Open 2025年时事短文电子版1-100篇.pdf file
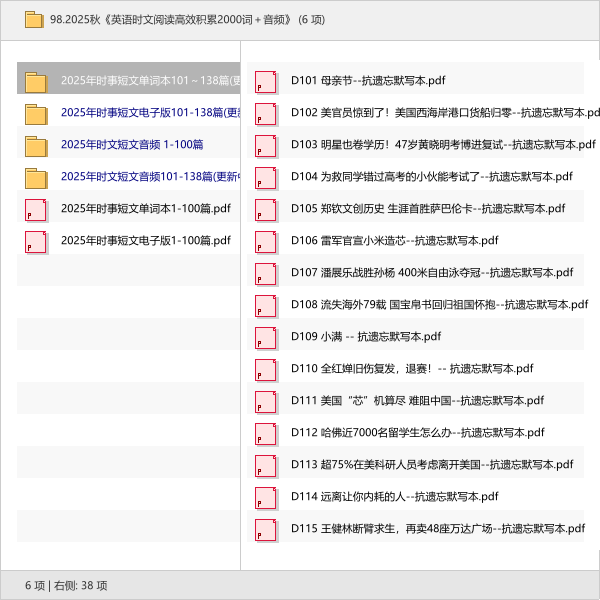 (x=145, y=241)
